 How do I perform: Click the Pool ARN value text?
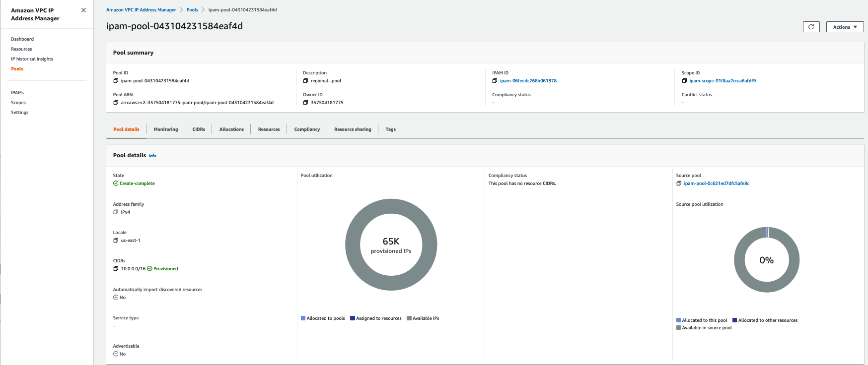197,103
